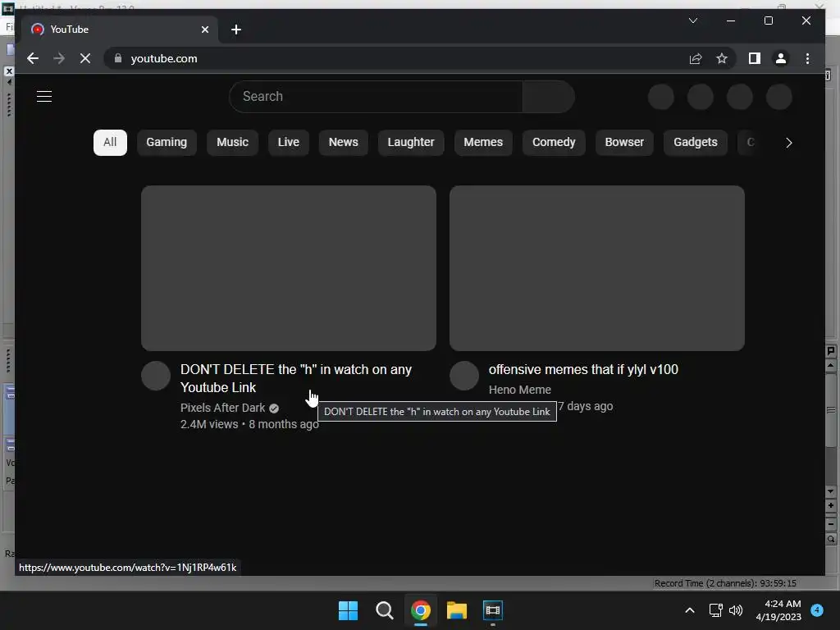
Task: Open Windows taskbar search
Action: click(x=384, y=610)
